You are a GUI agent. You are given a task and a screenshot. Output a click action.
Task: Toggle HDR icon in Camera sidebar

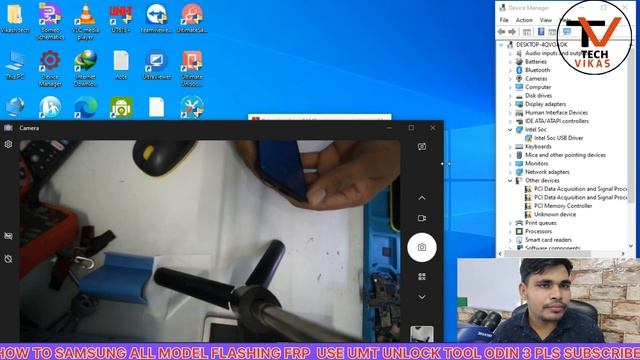(8, 236)
